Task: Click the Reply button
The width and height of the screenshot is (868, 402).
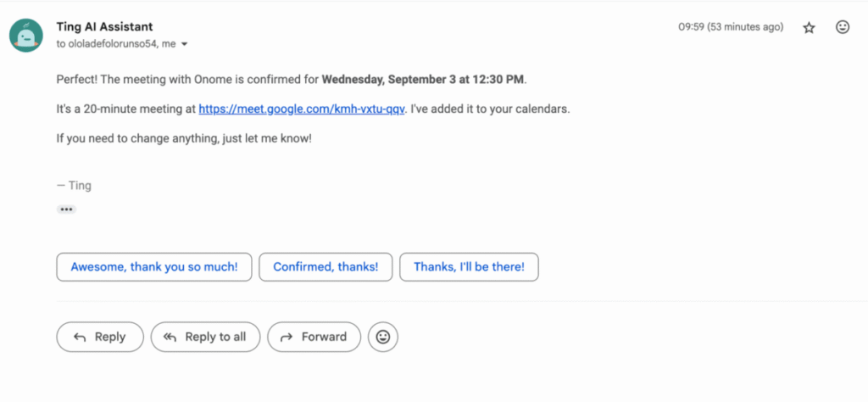Action: click(x=100, y=337)
